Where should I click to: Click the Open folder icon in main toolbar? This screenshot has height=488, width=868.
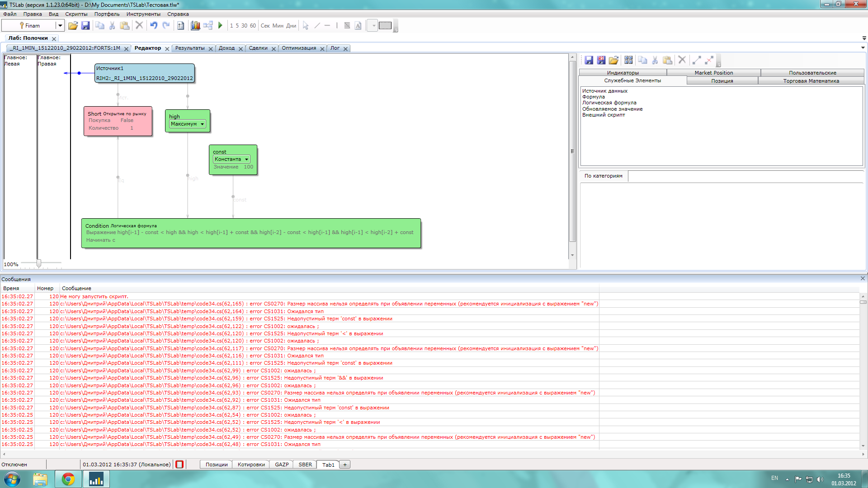(73, 26)
